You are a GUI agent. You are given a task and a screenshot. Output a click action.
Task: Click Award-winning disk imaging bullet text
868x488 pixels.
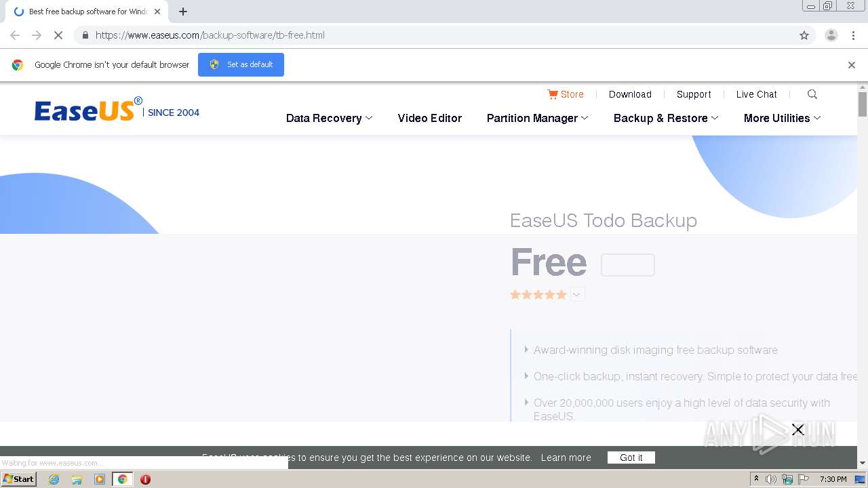(x=656, y=350)
